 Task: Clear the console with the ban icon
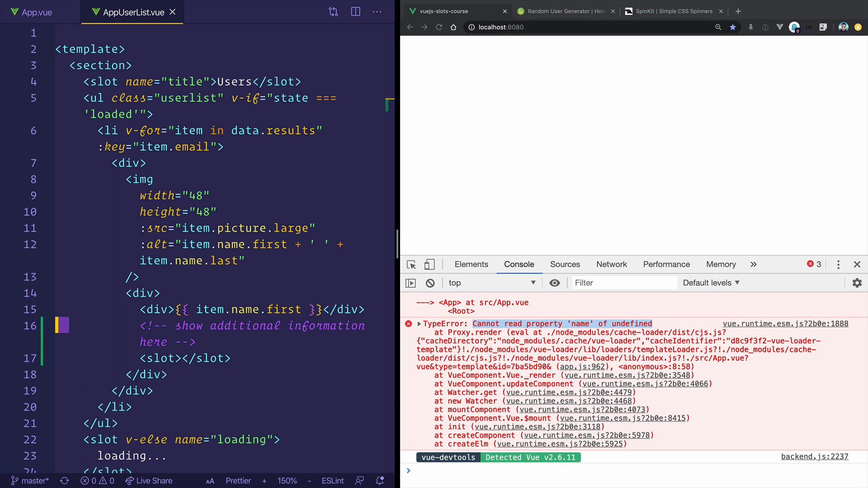pos(430,283)
